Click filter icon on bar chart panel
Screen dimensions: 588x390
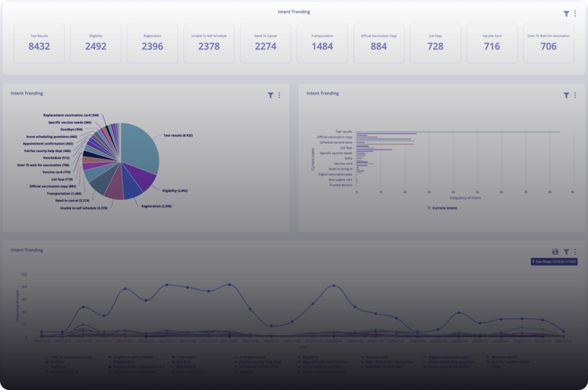(x=566, y=95)
